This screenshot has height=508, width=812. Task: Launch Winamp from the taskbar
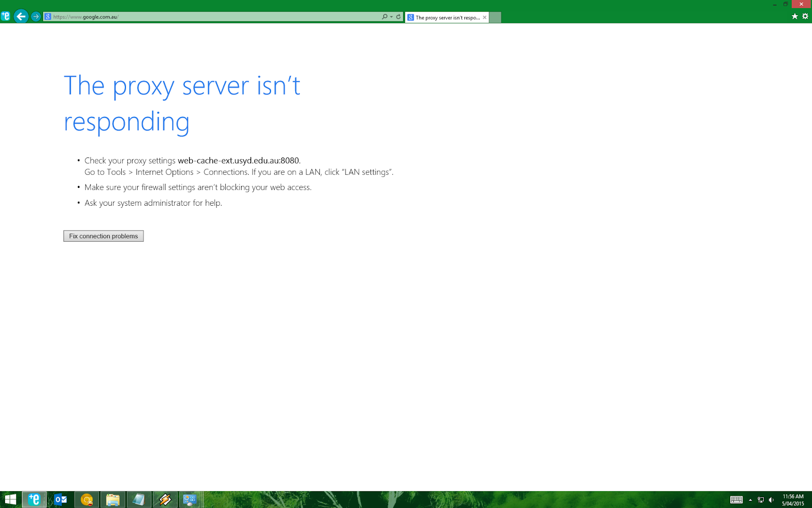pyautogui.click(x=165, y=500)
